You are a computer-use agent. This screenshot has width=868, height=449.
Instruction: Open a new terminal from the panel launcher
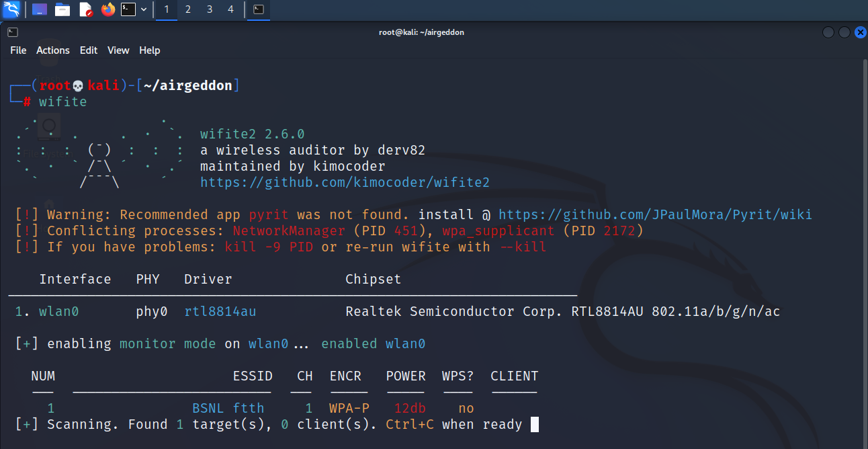[x=128, y=9]
